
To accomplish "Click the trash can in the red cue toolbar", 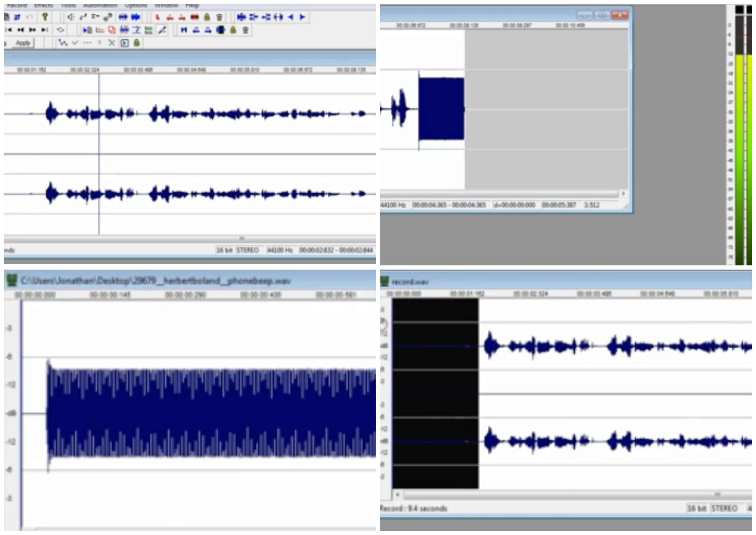I will (220, 17).
